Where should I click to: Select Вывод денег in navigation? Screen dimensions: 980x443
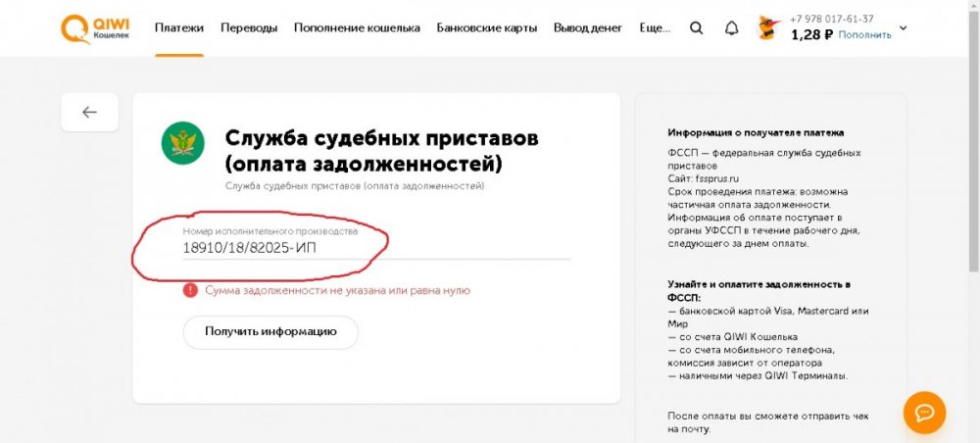[588, 28]
